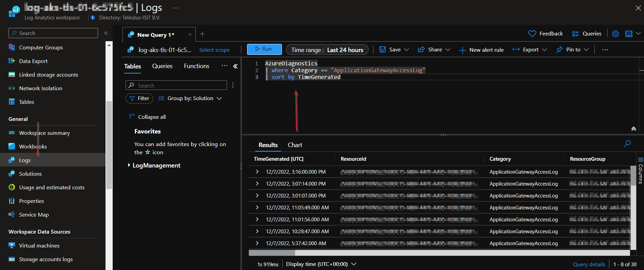
Task: Focus sidebar Search field
Action: (53, 33)
